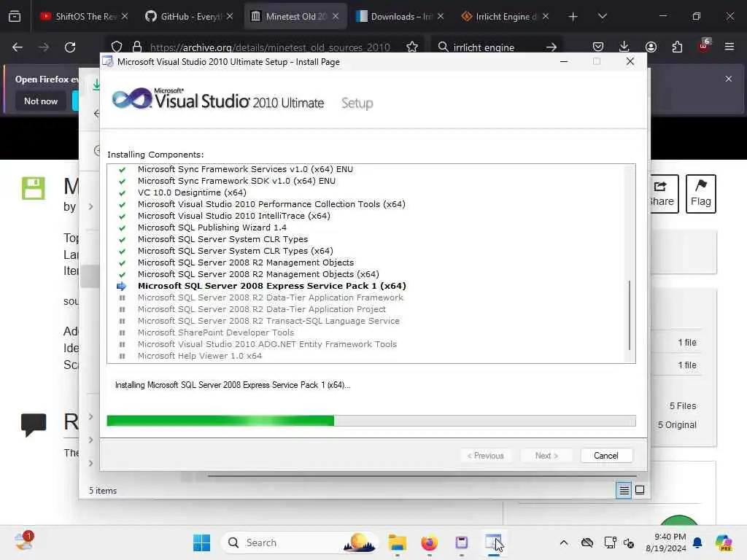Switch to the Irrlicht Engine tab
The width and height of the screenshot is (747, 560).
(x=506, y=16)
